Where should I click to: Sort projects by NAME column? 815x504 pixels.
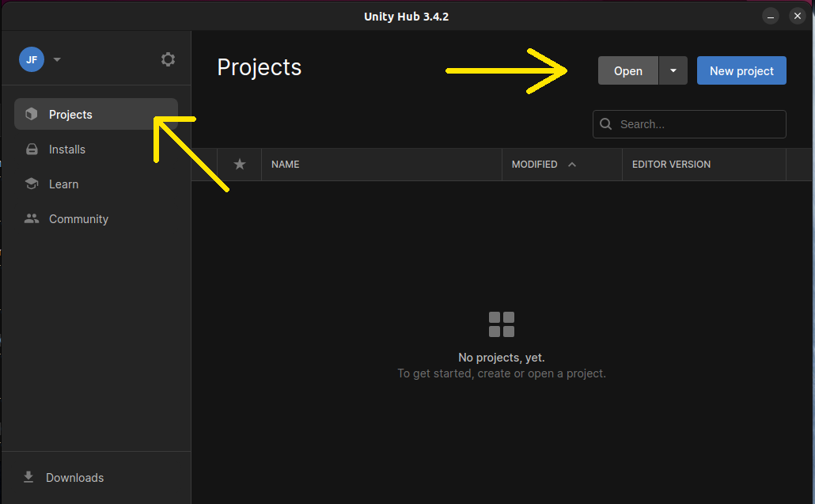[x=286, y=165]
